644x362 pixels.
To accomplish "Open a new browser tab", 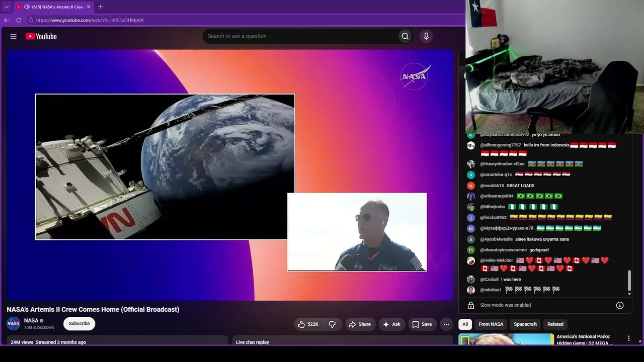I will click(x=101, y=7).
